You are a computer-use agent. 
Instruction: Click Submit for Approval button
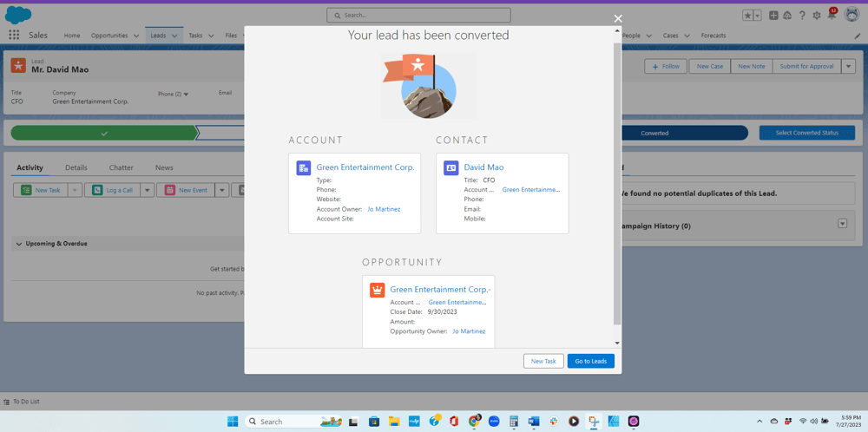(x=806, y=67)
